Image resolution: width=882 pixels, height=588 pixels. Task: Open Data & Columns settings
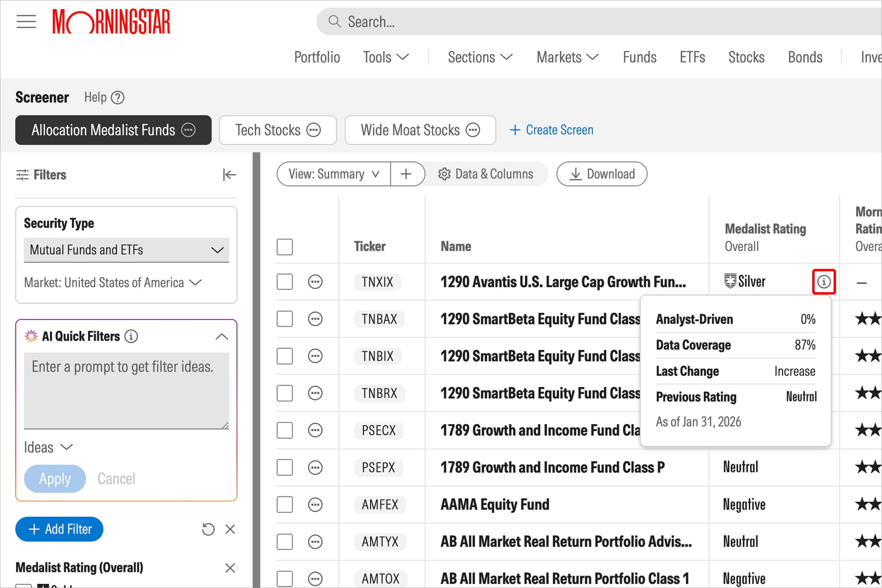pyautogui.click(x=486, y=174)
